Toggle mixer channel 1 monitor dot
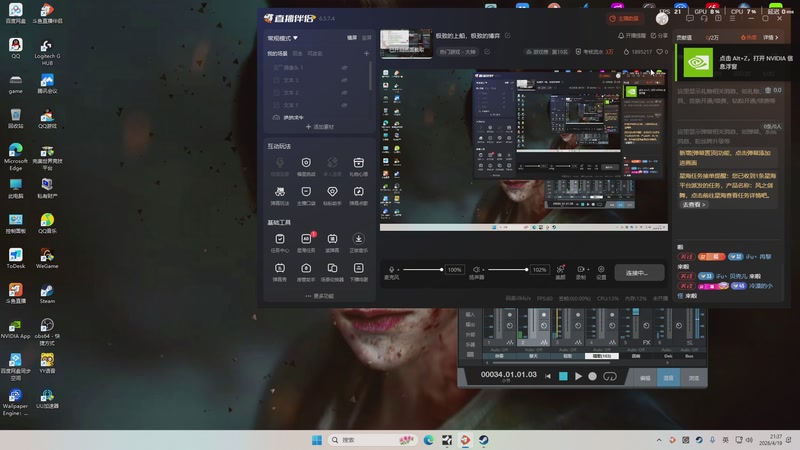Image resolution: width=800 pixels, height=450 pixels. point(510,315)
